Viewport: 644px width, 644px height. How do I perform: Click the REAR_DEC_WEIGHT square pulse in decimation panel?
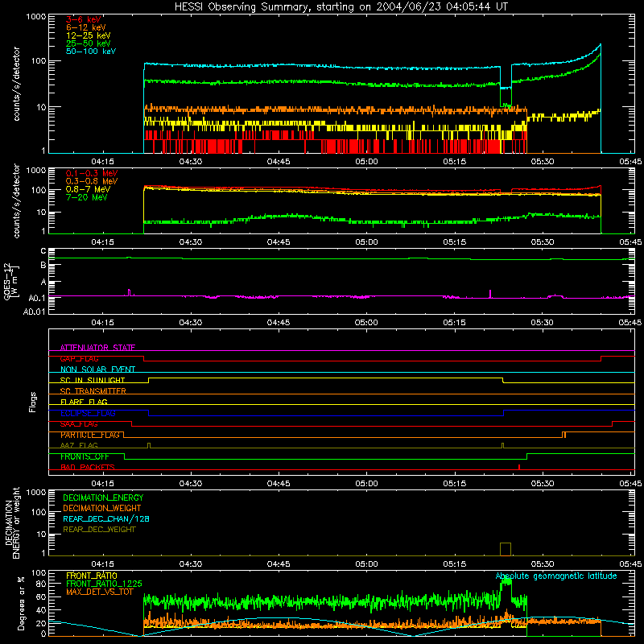[506, 549]
